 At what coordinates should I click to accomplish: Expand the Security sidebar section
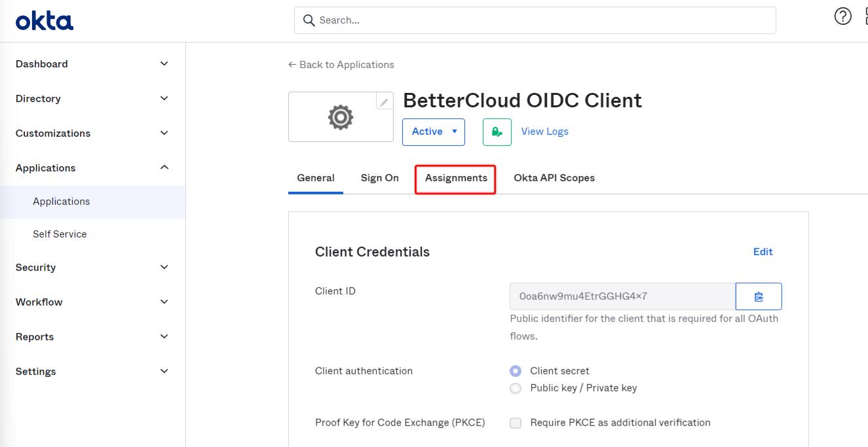(x=92, y=267)
